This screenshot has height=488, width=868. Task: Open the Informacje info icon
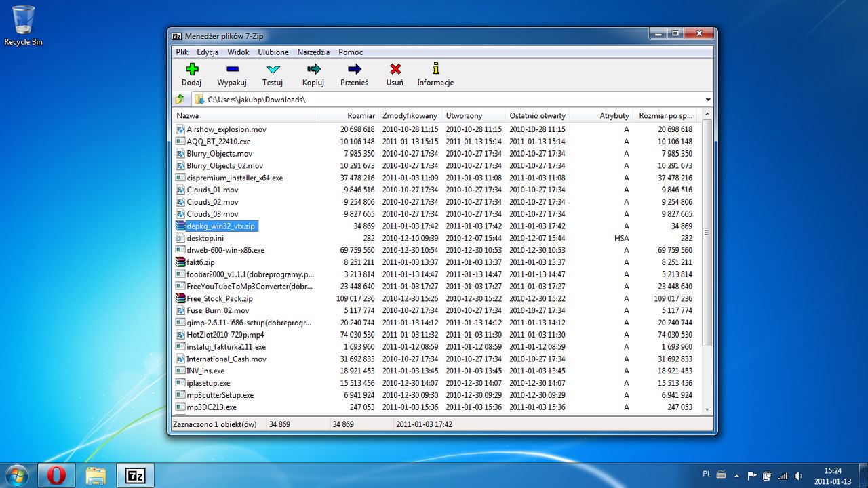click(435, 69)
